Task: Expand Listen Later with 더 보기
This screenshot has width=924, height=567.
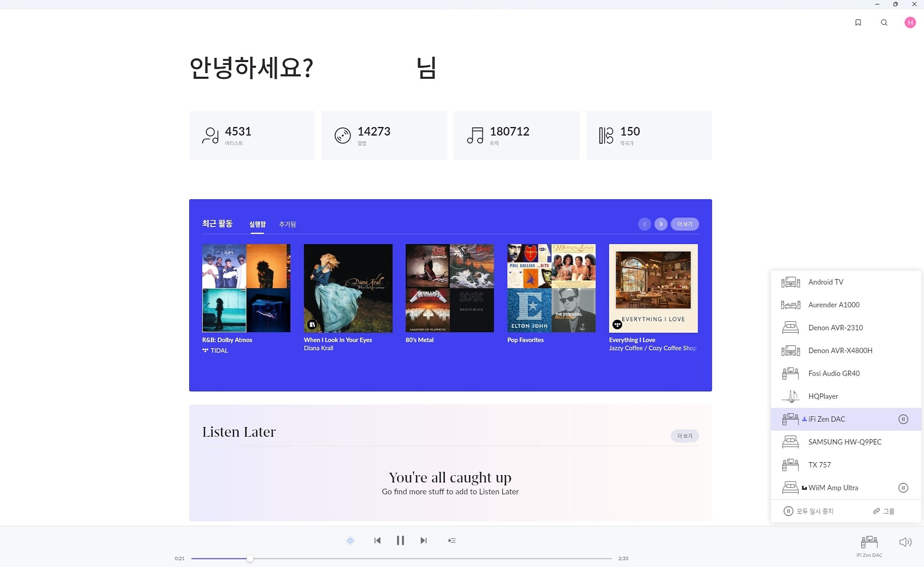Action: pyautogui.click(x=684, y=436)
